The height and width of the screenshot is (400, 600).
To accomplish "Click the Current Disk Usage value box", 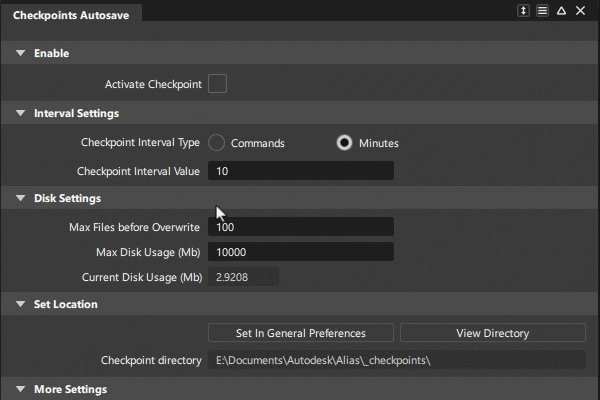I will pyautogui.click(x=243, y=277).
